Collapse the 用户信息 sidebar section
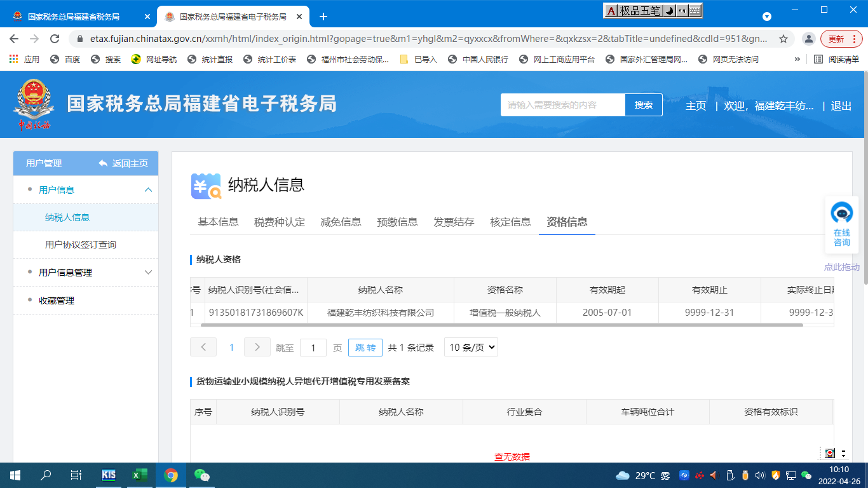The image size is (868, 488). point(149,190)
